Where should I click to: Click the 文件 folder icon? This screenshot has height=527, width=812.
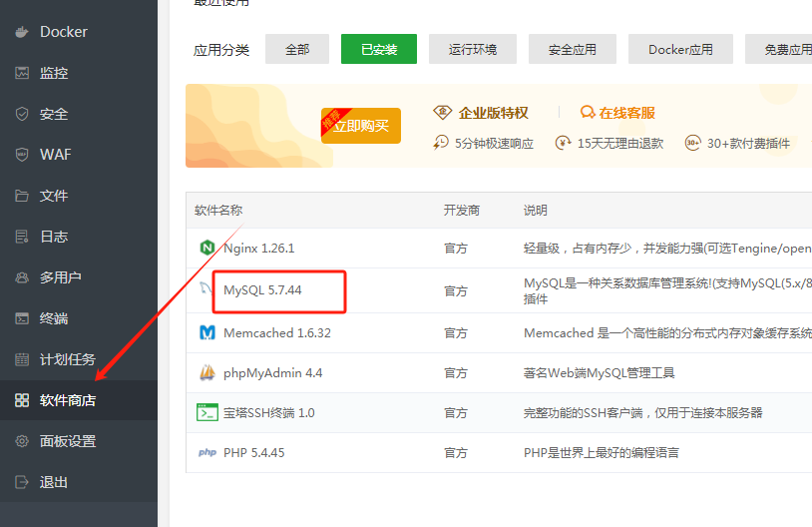tap(22, 196)
